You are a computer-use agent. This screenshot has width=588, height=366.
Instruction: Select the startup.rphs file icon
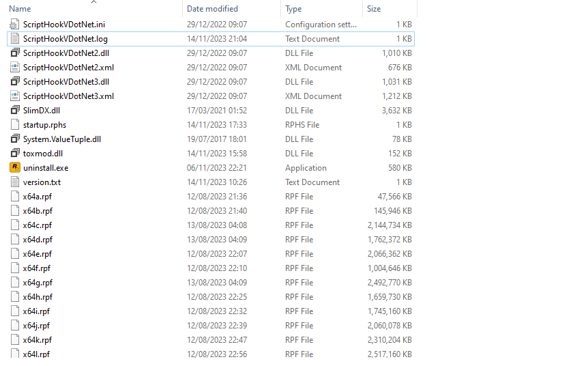pyautogui.click(x=15, y=125)
